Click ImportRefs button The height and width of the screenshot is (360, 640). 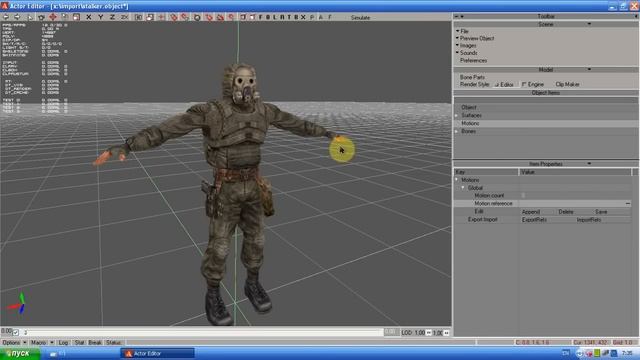(589, 220)
